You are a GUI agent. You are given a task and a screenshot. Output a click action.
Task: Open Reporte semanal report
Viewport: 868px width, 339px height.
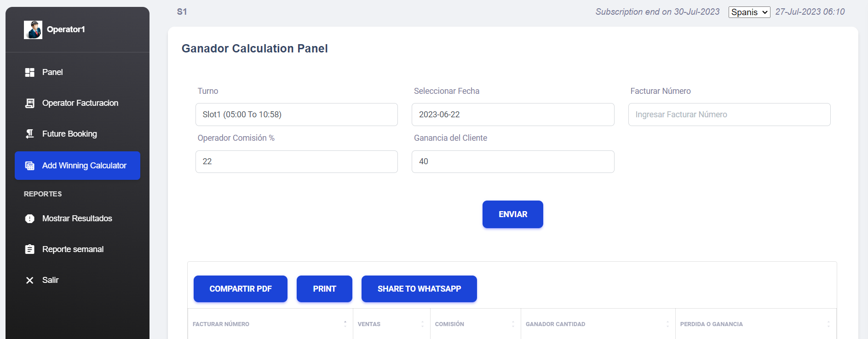point(77,249)
